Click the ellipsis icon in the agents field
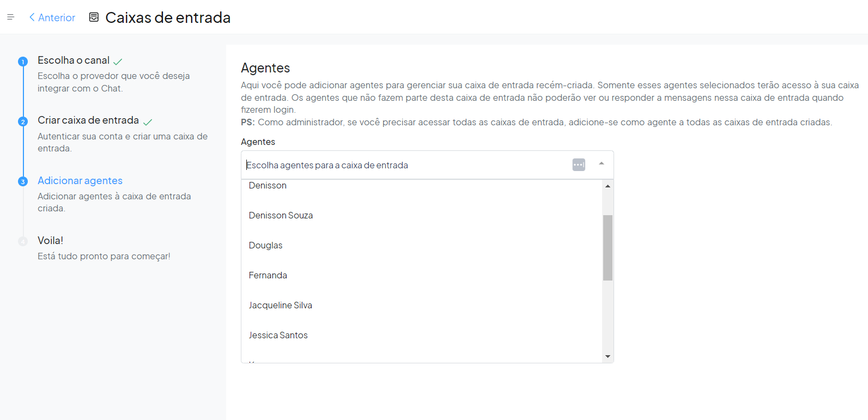Viewport: 868px width, 420px height. click(x=579, y=165)
